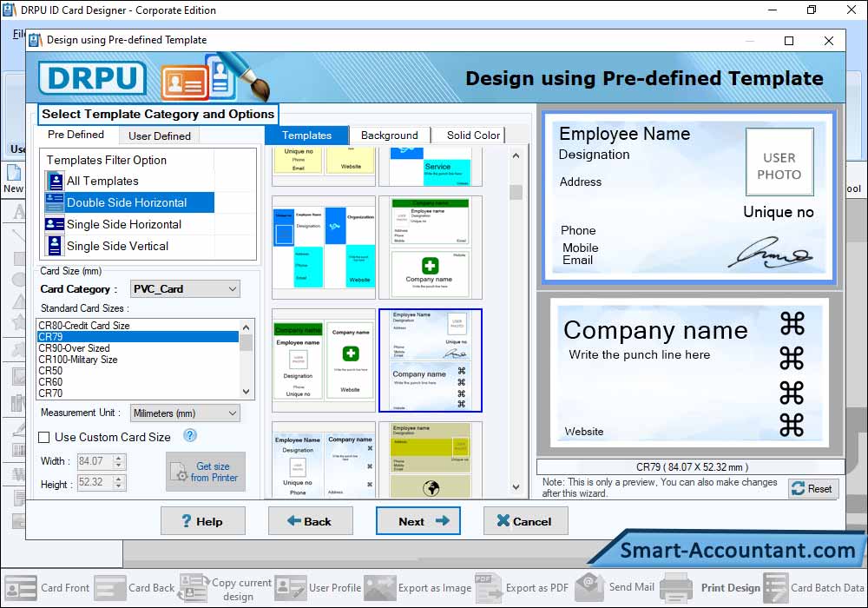Click the Copy current design icon
The image size is (868, 608).
(194, 587)
